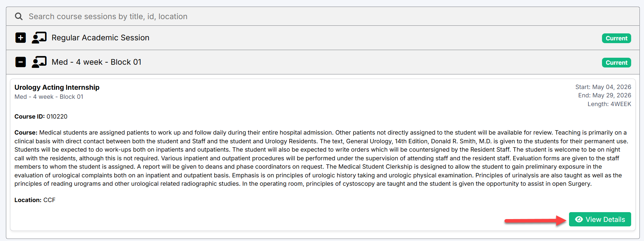This screenshot has width=644, height=241.
Task: Click the Urology Acting Internship title
Action: (57, 87)
